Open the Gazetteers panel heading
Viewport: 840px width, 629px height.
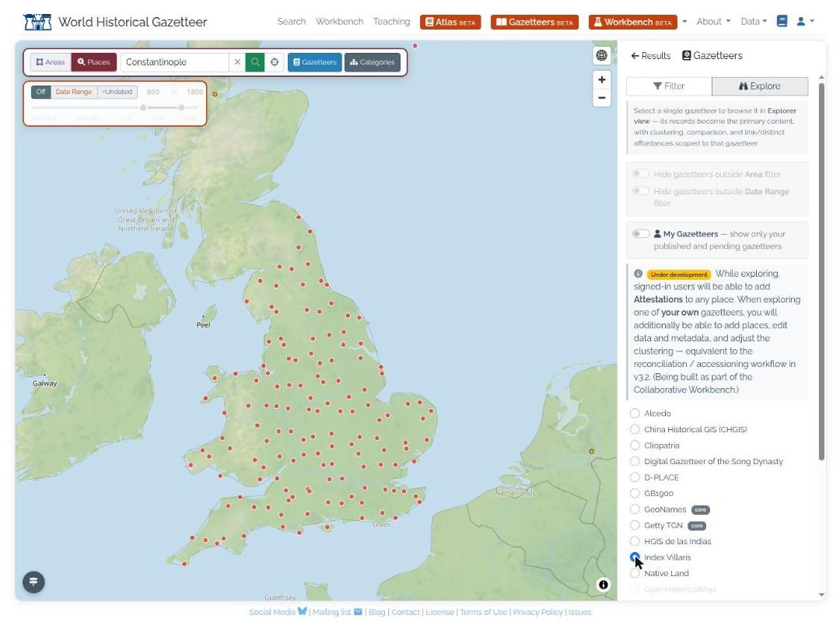coord(712,56)
